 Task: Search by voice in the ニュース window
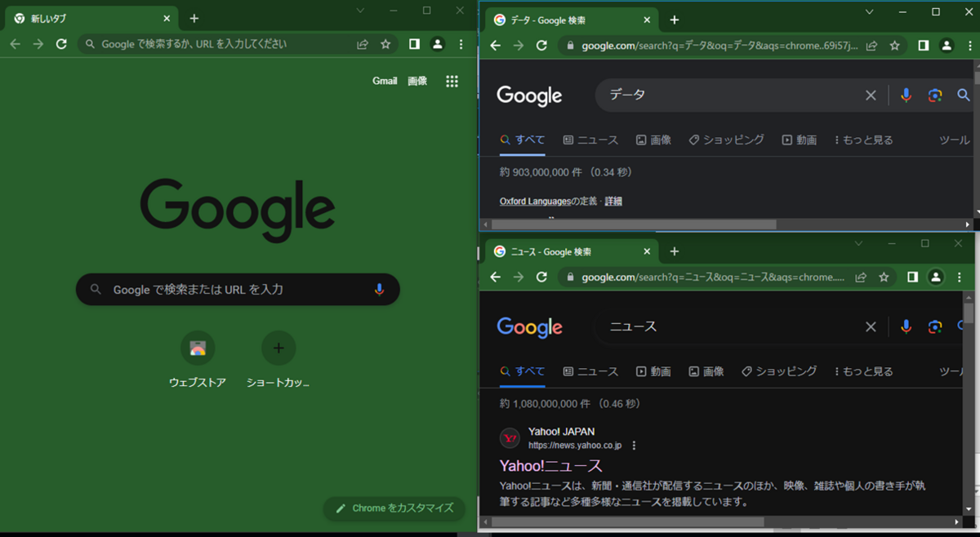point(906,326)
